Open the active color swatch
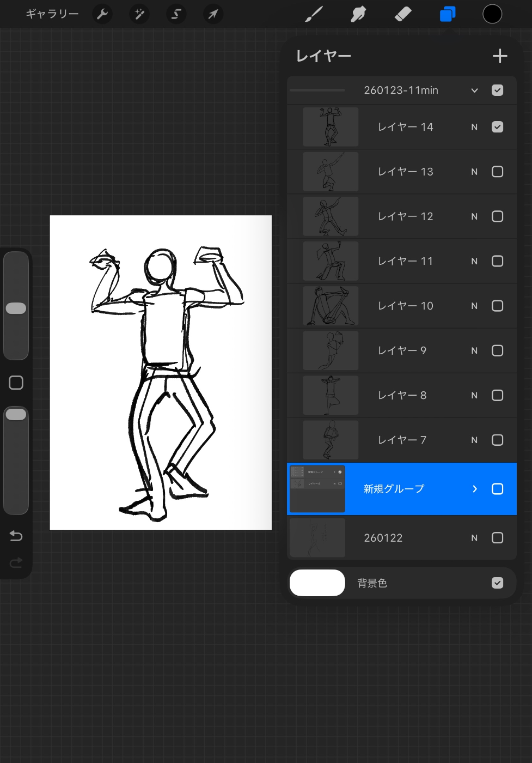The image size is (532, 763). [x=492, y=14]
